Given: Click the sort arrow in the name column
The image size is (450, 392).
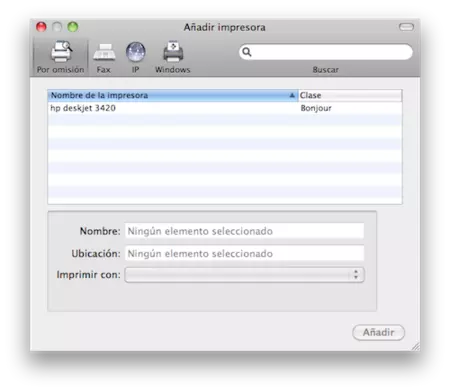Looking at the screenshot, I should click(292, 95).
